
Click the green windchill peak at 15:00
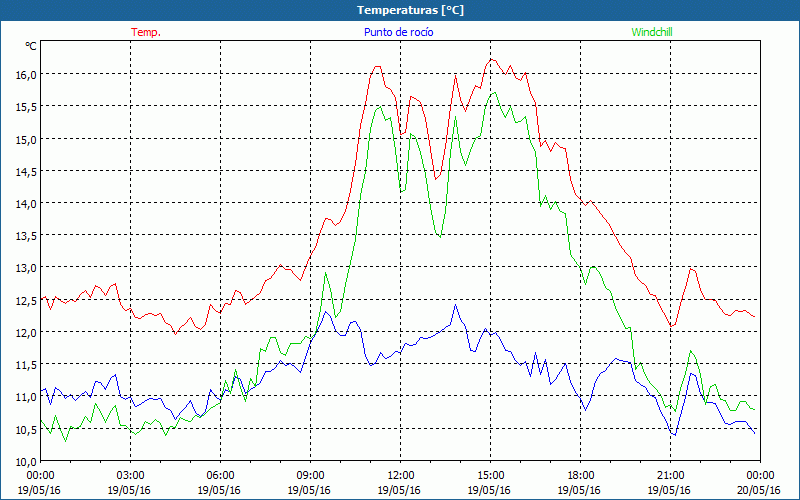click(x=494, y=92)
